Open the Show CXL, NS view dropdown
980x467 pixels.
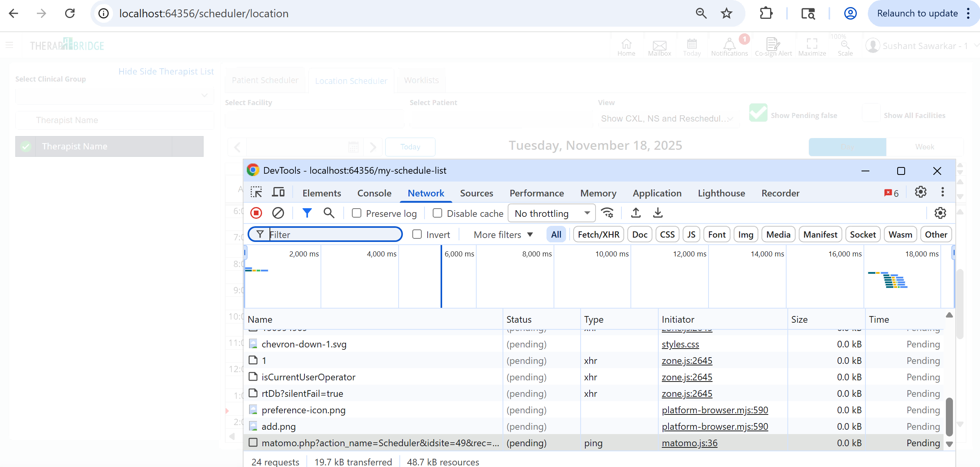[667, 118]
